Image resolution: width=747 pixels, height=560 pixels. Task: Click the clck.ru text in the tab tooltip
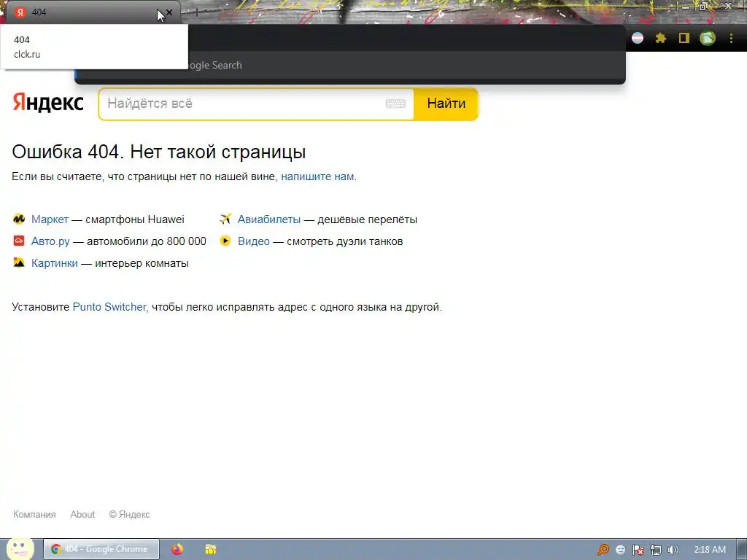[x=27, y=54]
